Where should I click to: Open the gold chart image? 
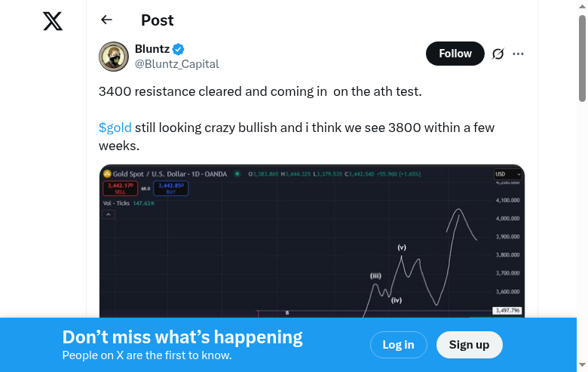click(x=311, y=249)
